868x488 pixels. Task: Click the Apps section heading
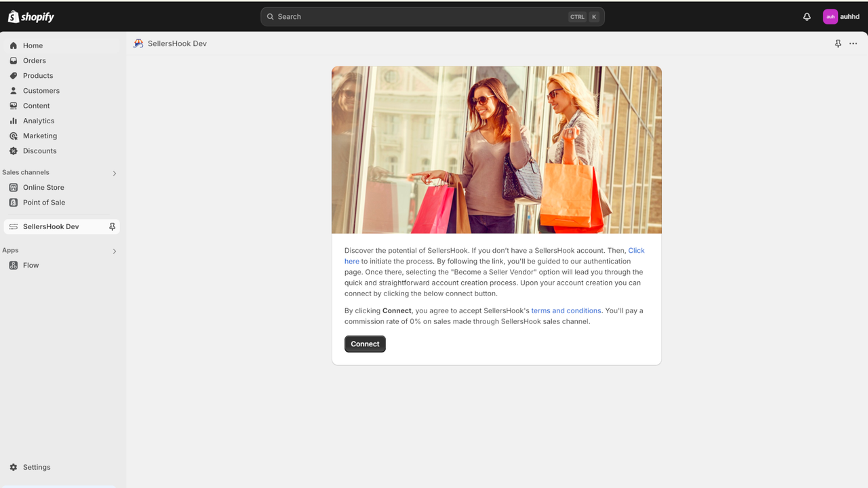click(10, 250)
